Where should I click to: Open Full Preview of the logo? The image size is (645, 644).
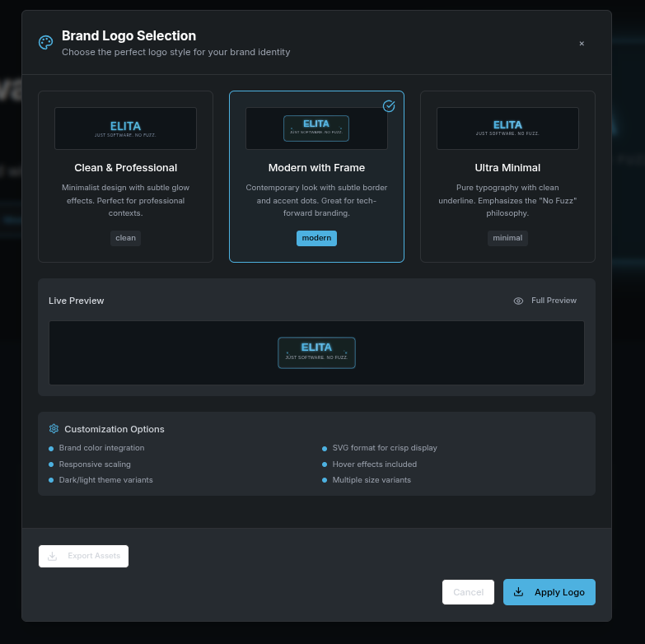pos(554,301)
